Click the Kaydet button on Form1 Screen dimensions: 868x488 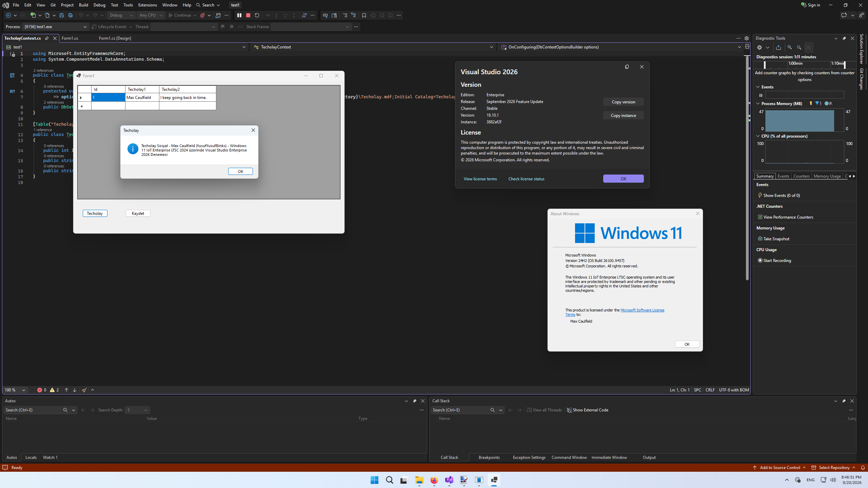[x=138, y=213]
